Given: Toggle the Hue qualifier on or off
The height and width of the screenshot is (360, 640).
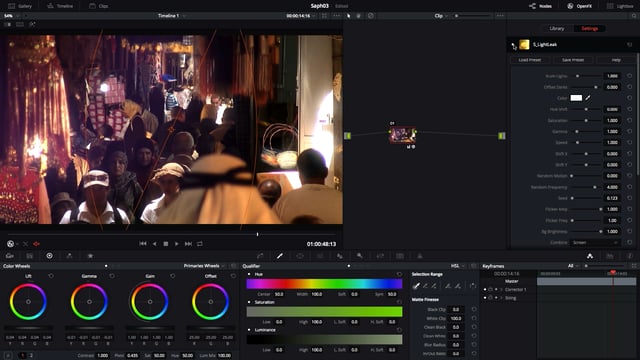Looking at the screenshot, I should 249,274.
